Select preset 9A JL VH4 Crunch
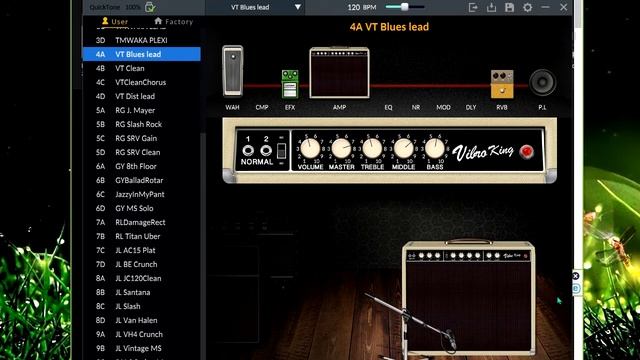The height and width of the screenshot is (360, 640). click(x=142, y=334)
